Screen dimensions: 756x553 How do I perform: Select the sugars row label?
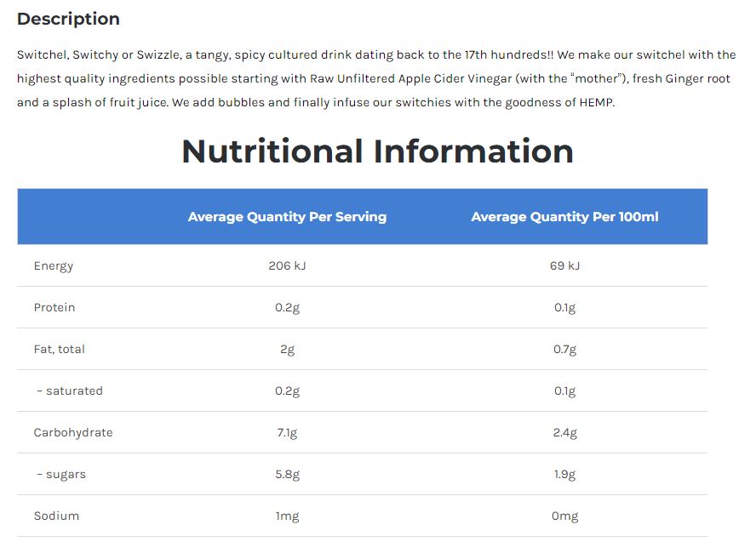pos(61,475)
